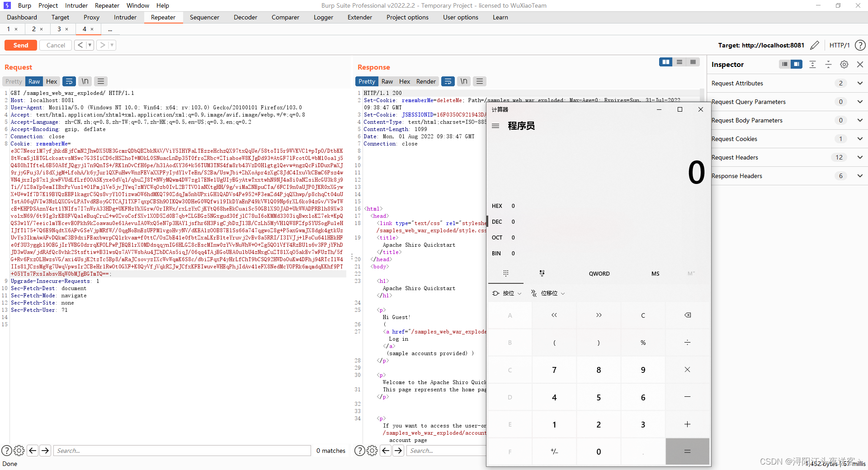
Task: Open response search settings gear
Action: (x=372, y=451)
